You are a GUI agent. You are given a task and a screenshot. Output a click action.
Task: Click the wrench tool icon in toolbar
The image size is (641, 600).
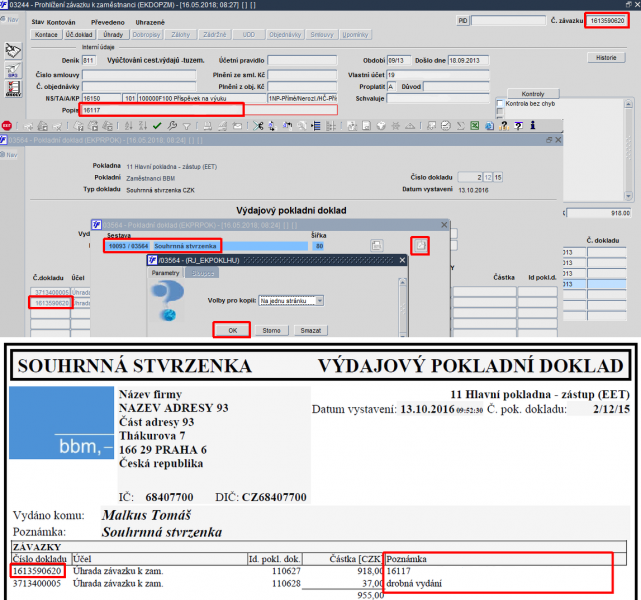172,126
